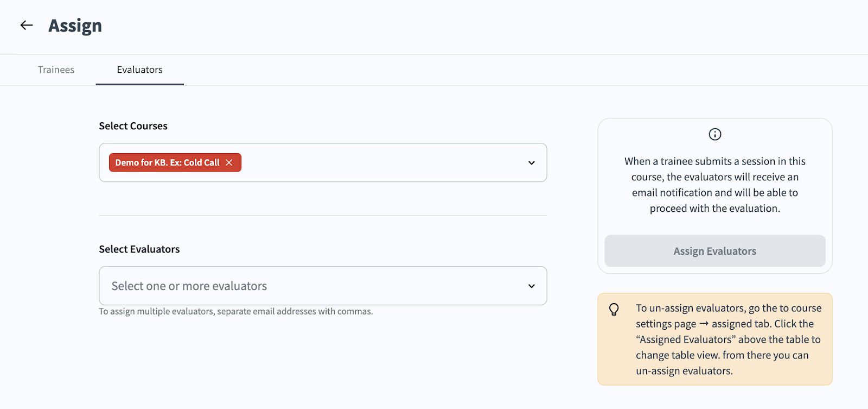Click the comma-separated emails helper text
868x409 pixels.
coord(235,312)
